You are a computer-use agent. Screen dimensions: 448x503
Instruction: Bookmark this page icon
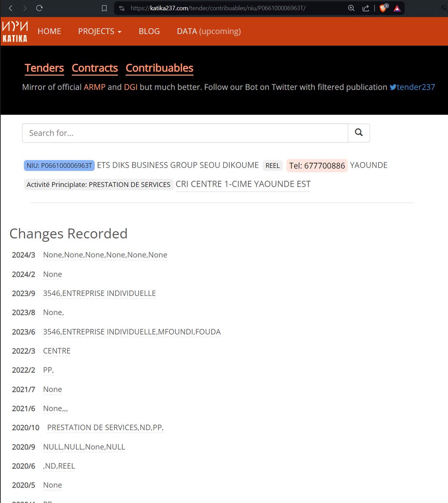point(104,8)
